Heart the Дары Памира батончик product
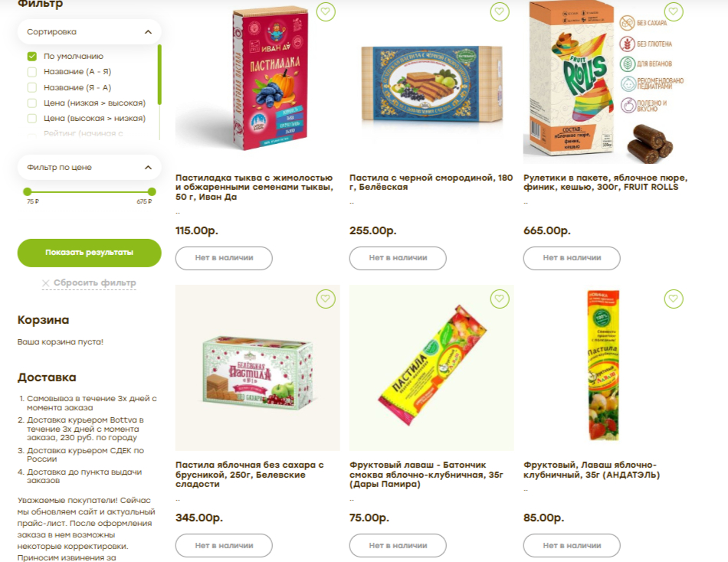Screen dimensions: 728x562 [500, 299]
